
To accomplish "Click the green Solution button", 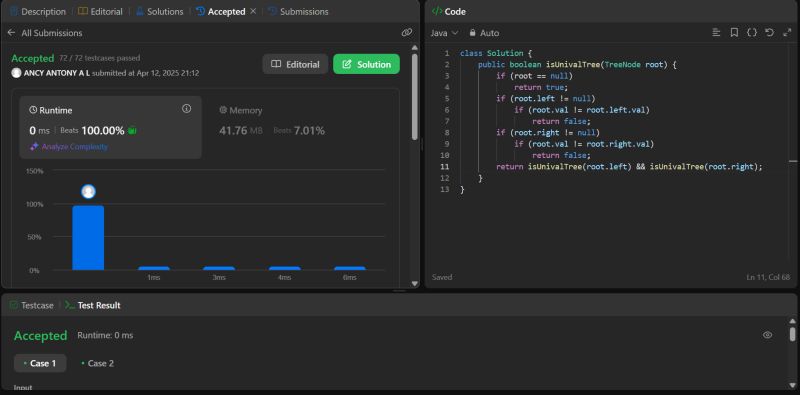I will tap(366, 64).
